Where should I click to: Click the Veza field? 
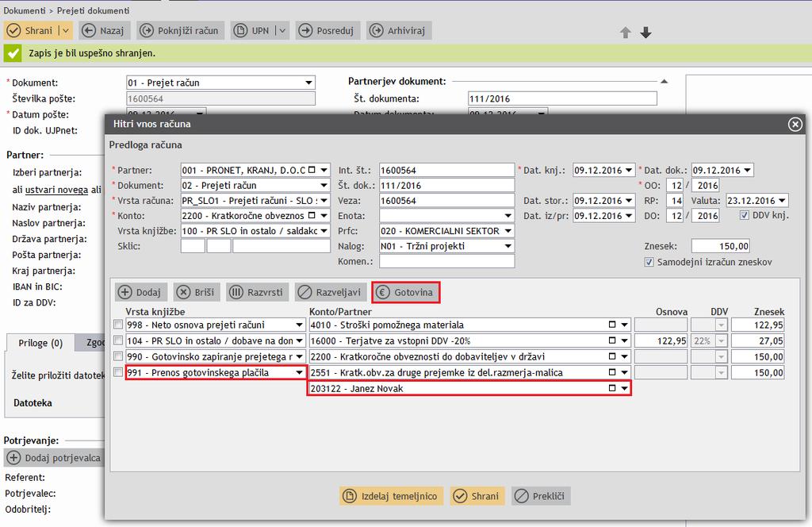point(447,201)
